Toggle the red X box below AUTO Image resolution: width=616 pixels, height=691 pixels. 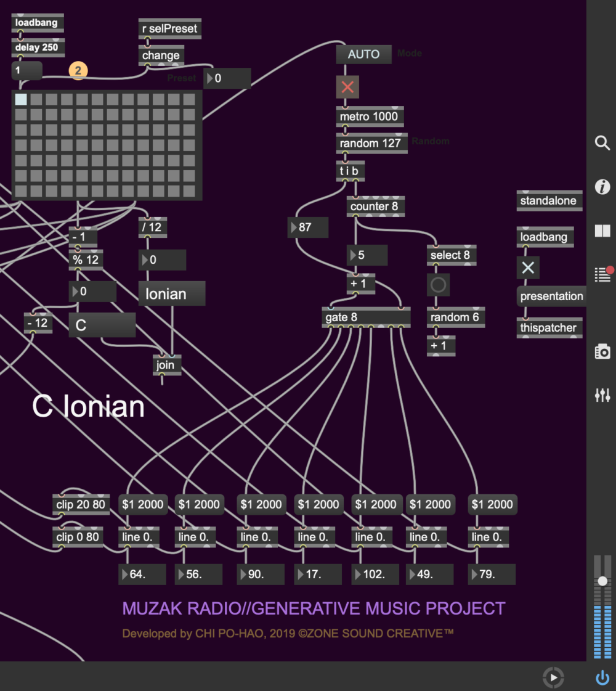point(347,88)
